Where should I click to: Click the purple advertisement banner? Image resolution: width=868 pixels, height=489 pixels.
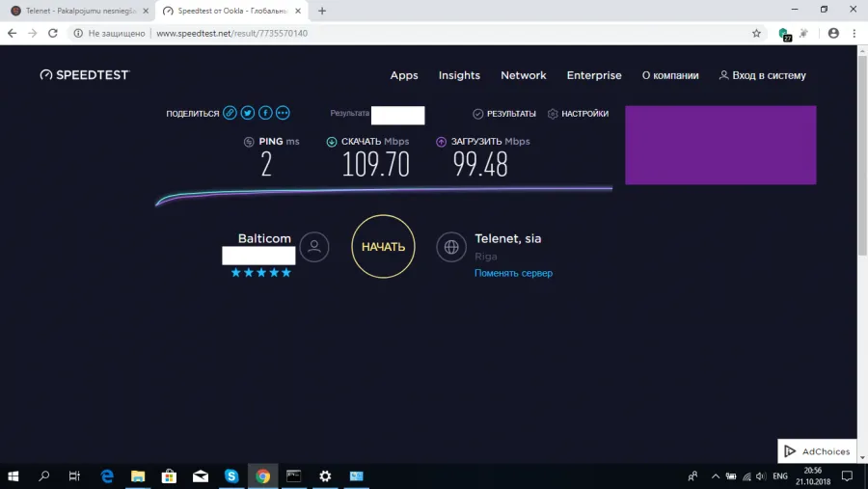(720, 145)
